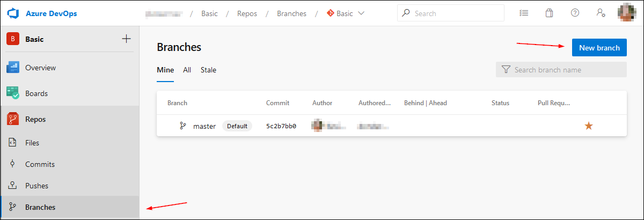Open the Basic repository dropdown
The image size is (644, 220).
[x=346, y=13]
